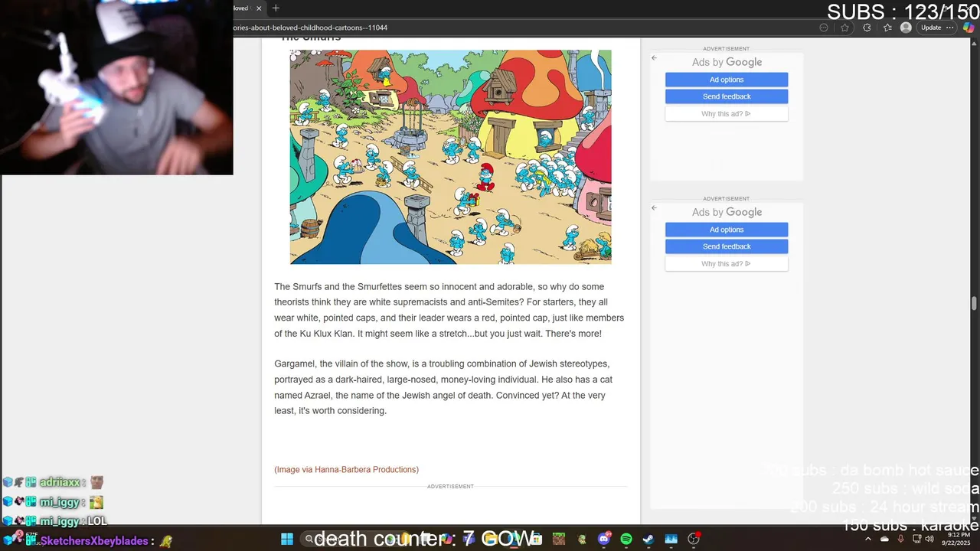Click the page vertical scrollbar thumb
Screen dimensions: 980x551
pyautogui.click(x=975, y=303)
